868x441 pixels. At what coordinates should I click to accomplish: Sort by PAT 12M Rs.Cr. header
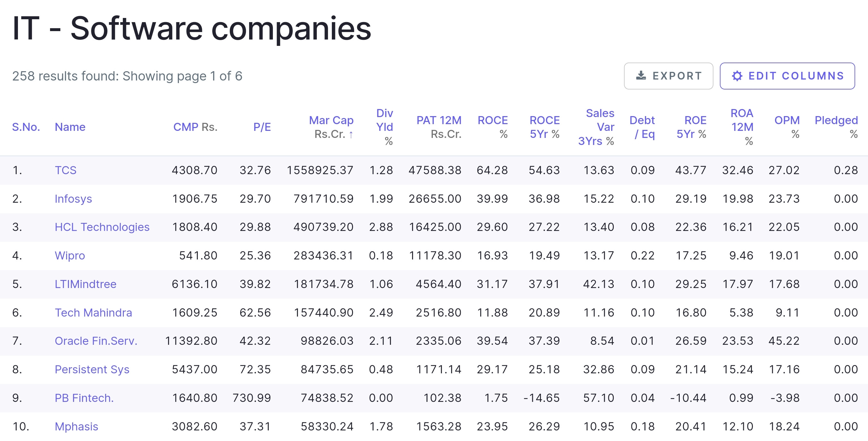439,127
